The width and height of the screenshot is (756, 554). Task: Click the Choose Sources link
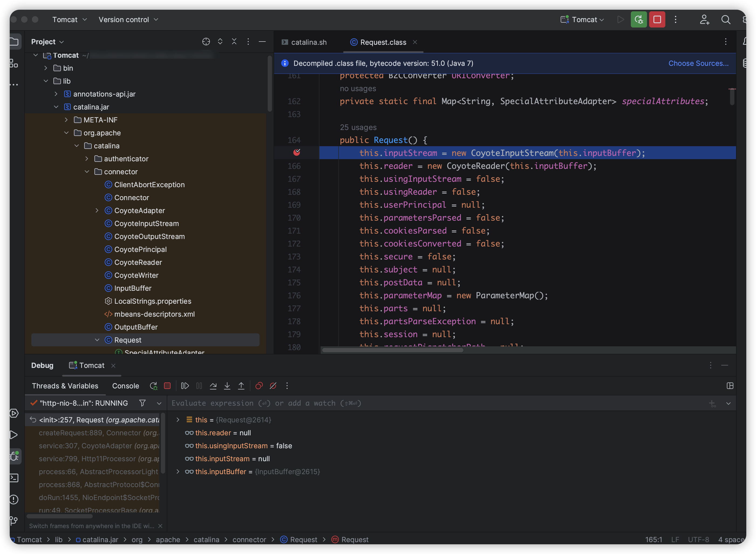pyautogui.click(x=698, y=63)
